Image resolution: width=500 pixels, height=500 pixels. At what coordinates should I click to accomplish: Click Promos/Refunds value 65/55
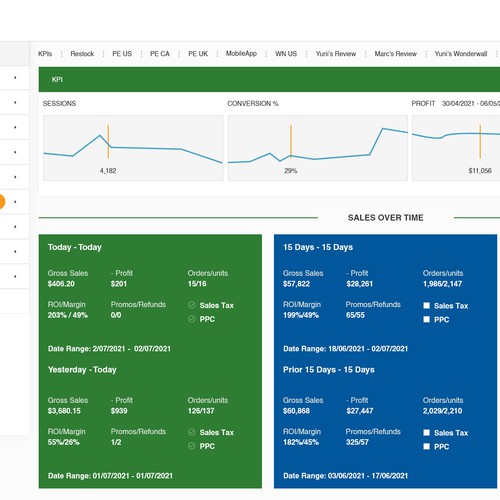tap(355, 315)
